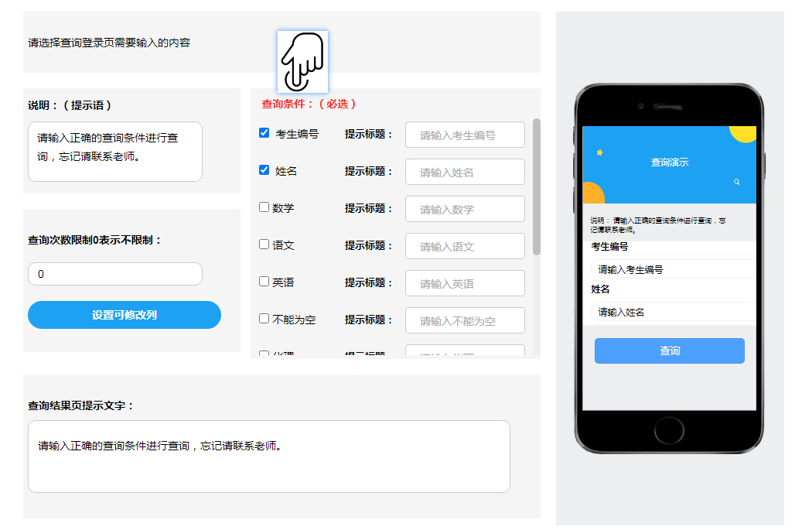Click the 请输入语文 prompt field
The height and width of the screenshot is (530, 812).
click(x=465, y=246)
